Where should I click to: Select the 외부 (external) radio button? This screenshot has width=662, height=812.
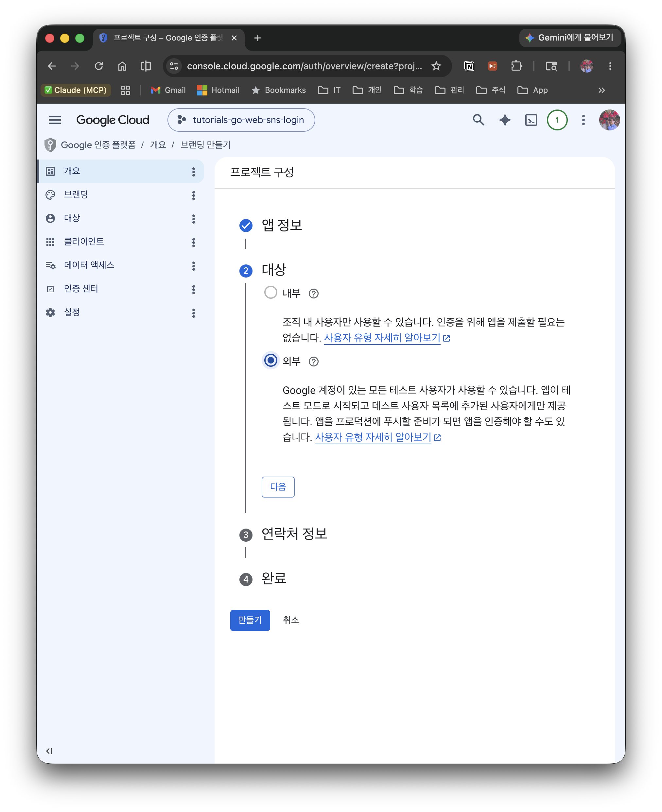tap(270, 361)
